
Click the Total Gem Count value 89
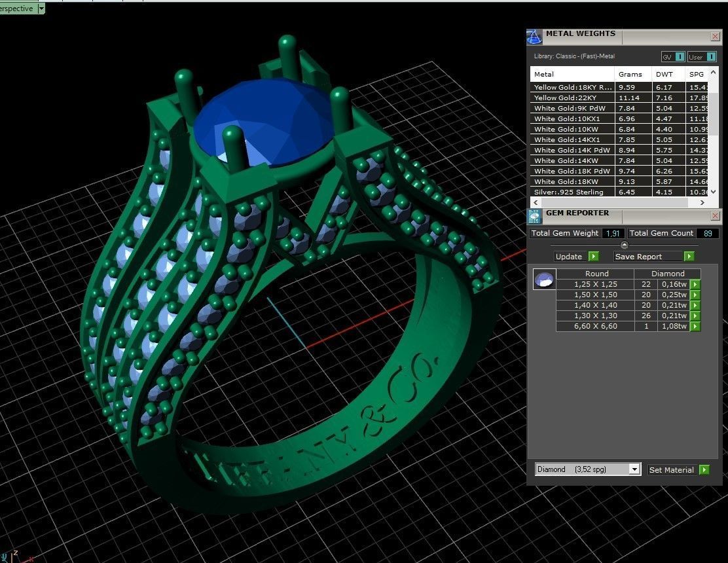pos(708,234)
